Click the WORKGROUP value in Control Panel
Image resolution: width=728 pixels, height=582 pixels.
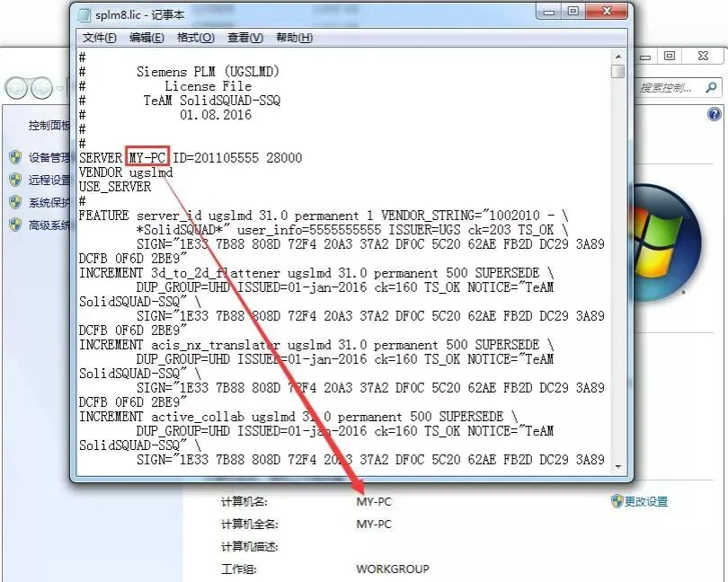(393, 569)
